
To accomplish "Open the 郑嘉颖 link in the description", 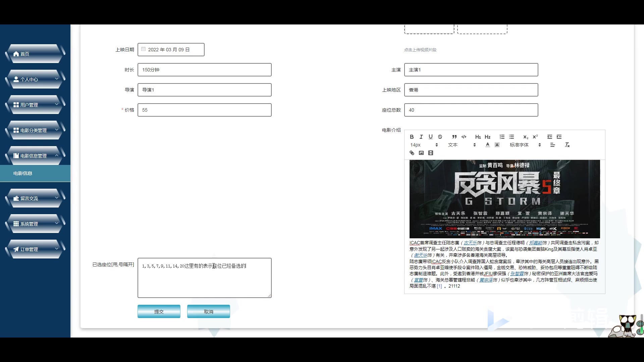I will coord(536,243).
